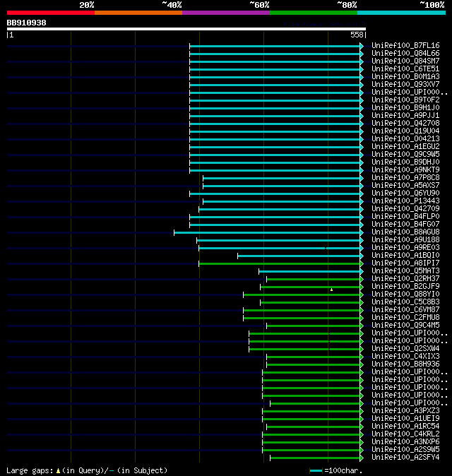Click the UniRef100_A3NXP6 label
Image resolution: width=452 pixels, height=476 pixels.
pyautogui.click(x=405, y=442)
